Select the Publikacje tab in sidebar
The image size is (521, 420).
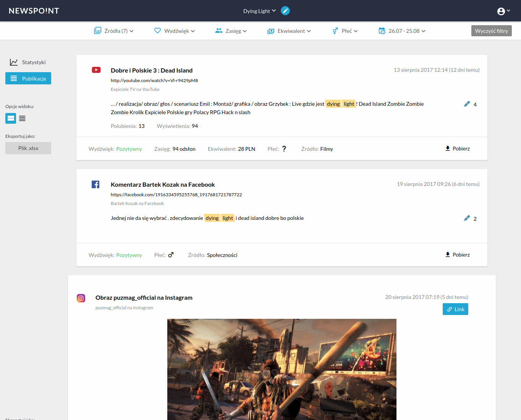click(28, 78)
